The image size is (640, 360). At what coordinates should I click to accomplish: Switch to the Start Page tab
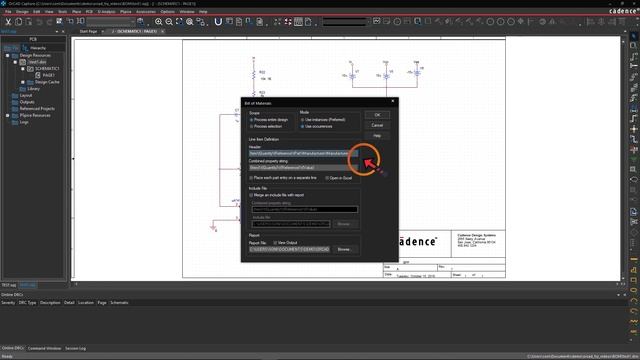tap(88, 31)
